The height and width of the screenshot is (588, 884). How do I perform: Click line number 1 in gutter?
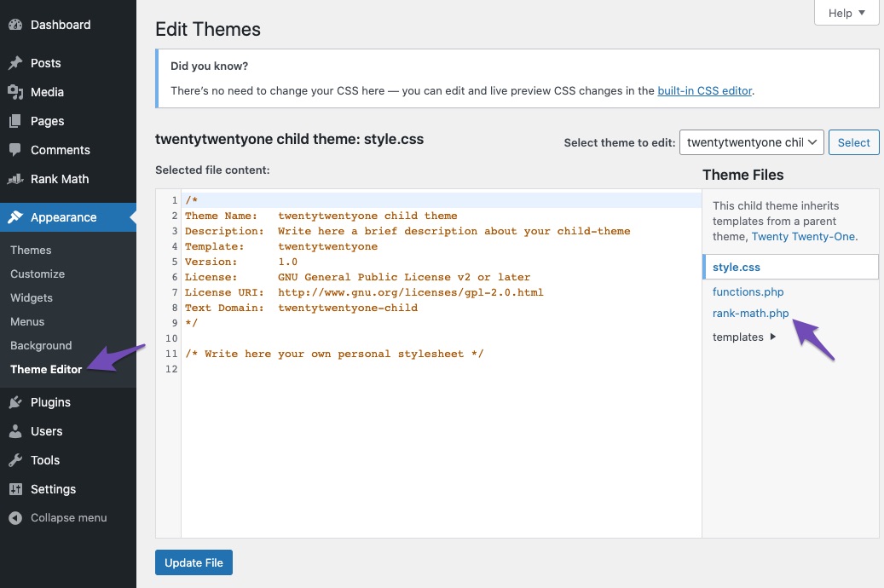(175, 200)
